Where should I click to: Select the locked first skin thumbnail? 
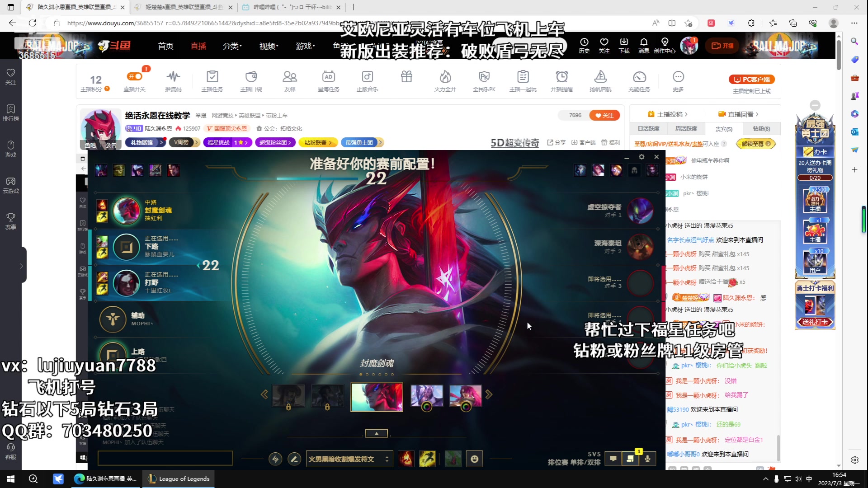click(288, 396)
